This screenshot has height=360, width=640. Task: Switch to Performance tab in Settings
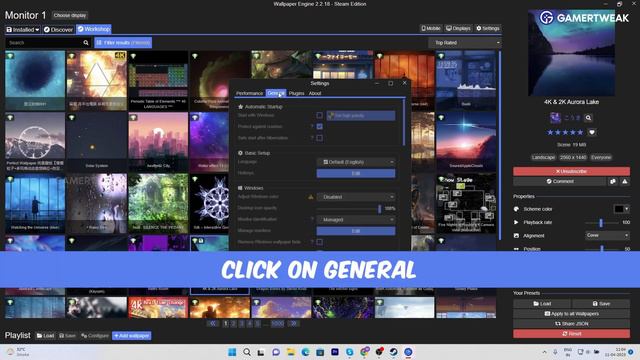click(x=249, y=93)
